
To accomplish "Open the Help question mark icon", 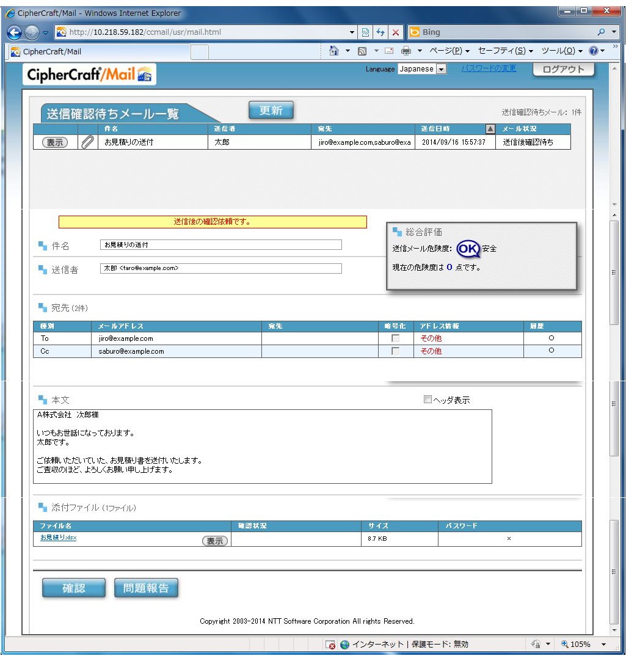I will coord(594,51).
